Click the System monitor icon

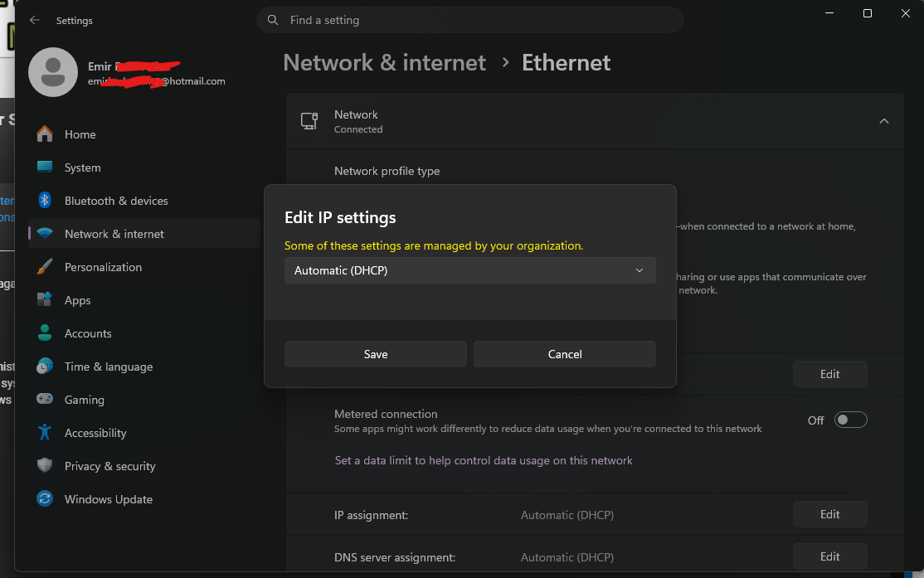click(x=45, y=168)
